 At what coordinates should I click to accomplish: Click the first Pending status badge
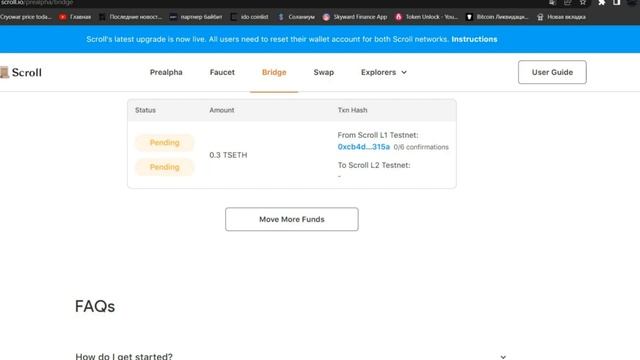pyautogui.click(x=164, y=142)
